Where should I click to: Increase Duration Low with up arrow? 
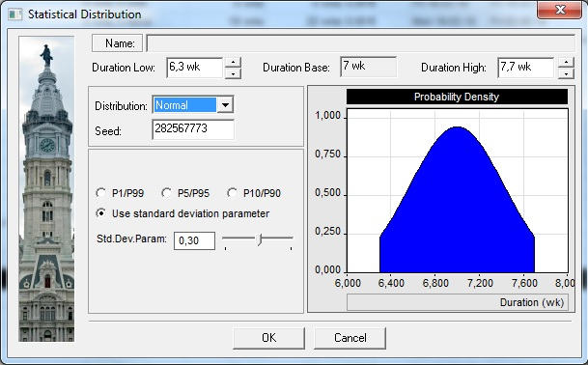click(234, 62)
